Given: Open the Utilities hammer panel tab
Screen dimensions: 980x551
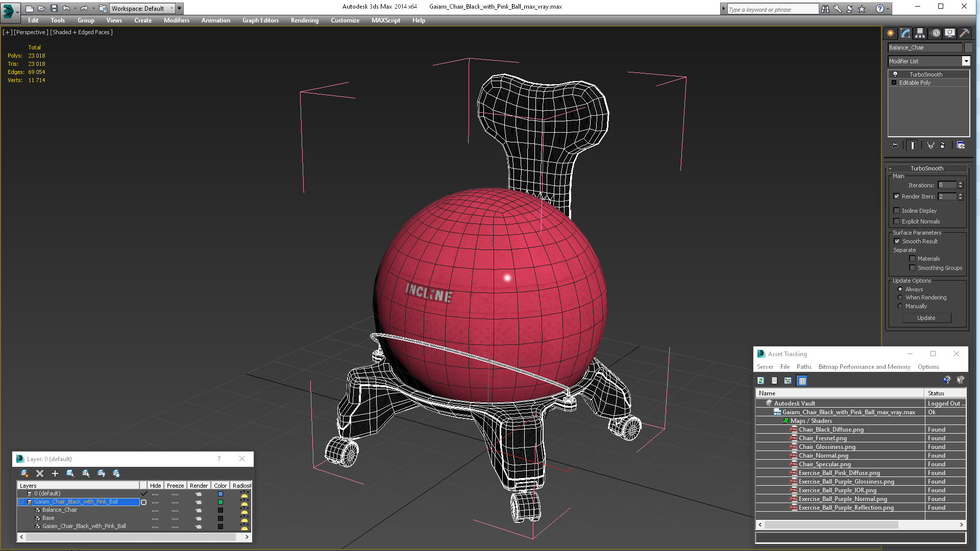Looking at the screenshot, I should (964, 33).
